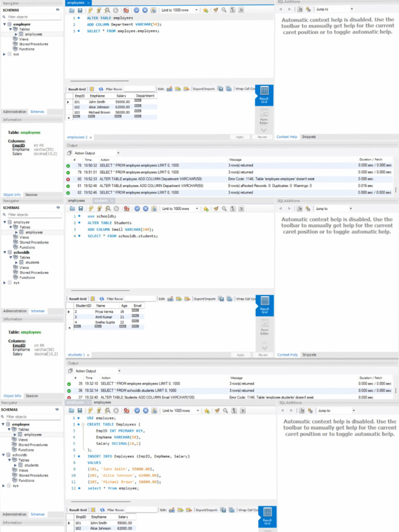Close the employees query tab above ALTER TABLE
This screenshot has height=532, width=399.
coord(88,3)
